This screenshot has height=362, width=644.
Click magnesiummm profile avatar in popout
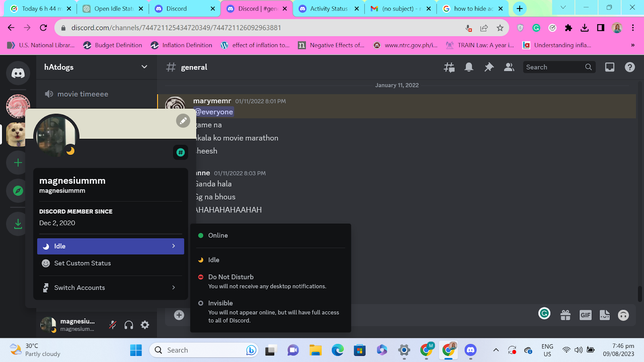56,136
